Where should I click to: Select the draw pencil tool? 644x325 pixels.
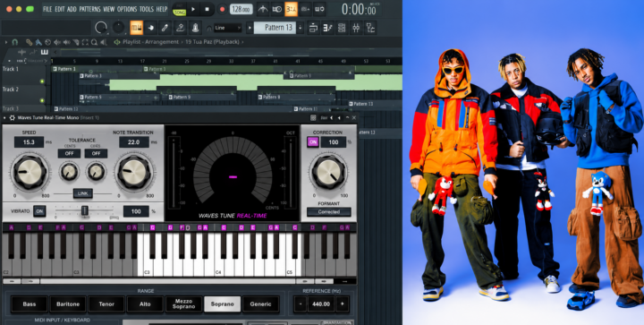[x=165, y=28]
